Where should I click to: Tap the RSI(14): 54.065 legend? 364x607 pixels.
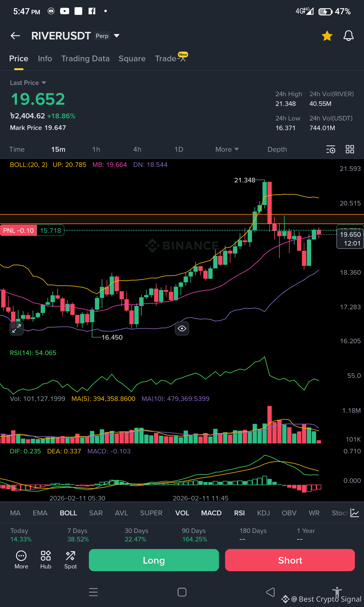point(33,353)
